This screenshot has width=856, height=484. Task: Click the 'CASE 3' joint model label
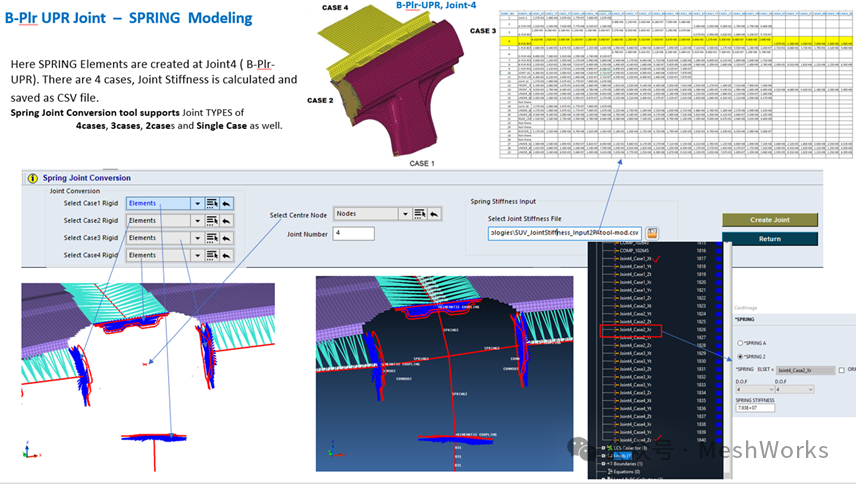(x=483, y=31)
